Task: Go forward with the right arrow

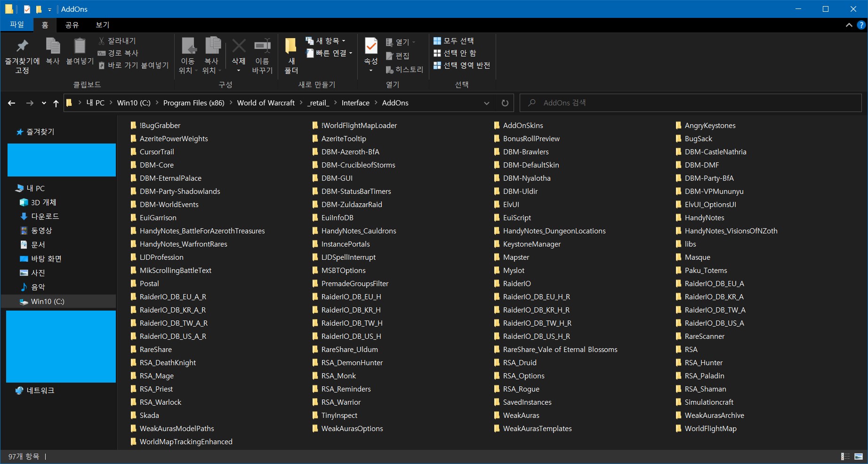Action: click(30, 103)
